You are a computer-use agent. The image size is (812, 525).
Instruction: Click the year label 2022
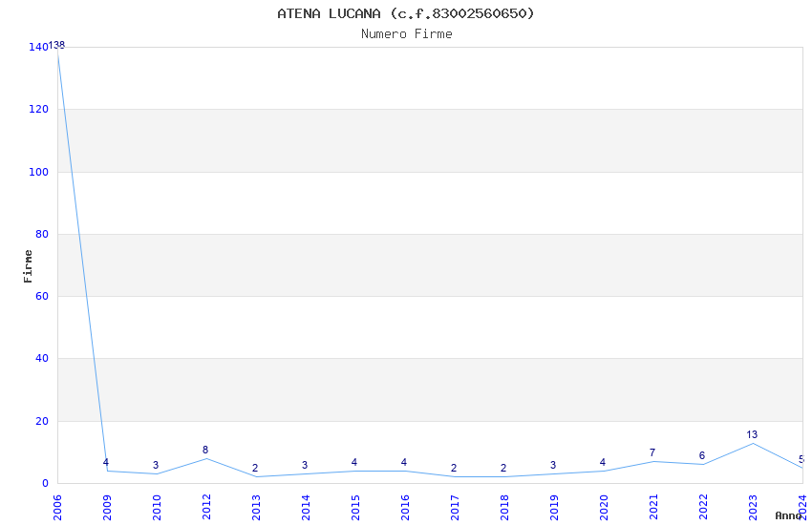[704, 508]
